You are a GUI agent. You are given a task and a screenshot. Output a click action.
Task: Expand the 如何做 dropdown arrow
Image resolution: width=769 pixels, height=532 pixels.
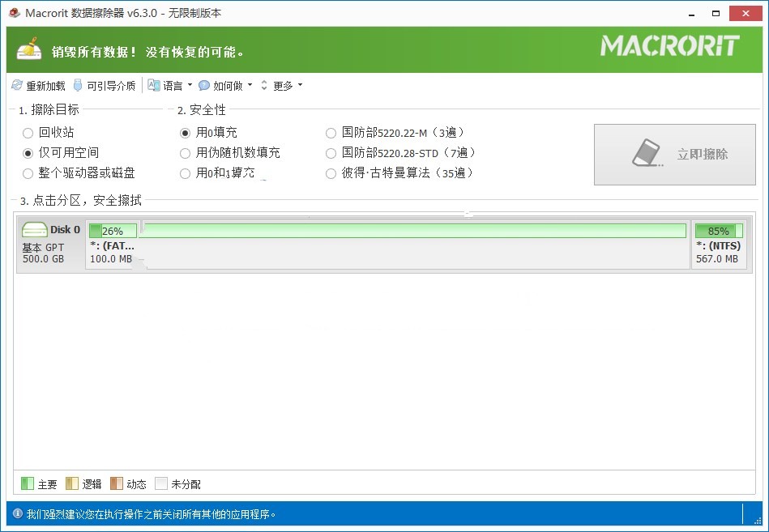coord(250,85)
